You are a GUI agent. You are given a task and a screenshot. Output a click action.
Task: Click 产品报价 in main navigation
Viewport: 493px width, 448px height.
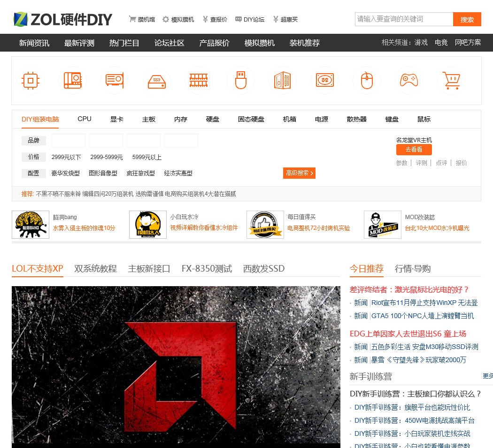pyautogui.click(x=215, y=43)
